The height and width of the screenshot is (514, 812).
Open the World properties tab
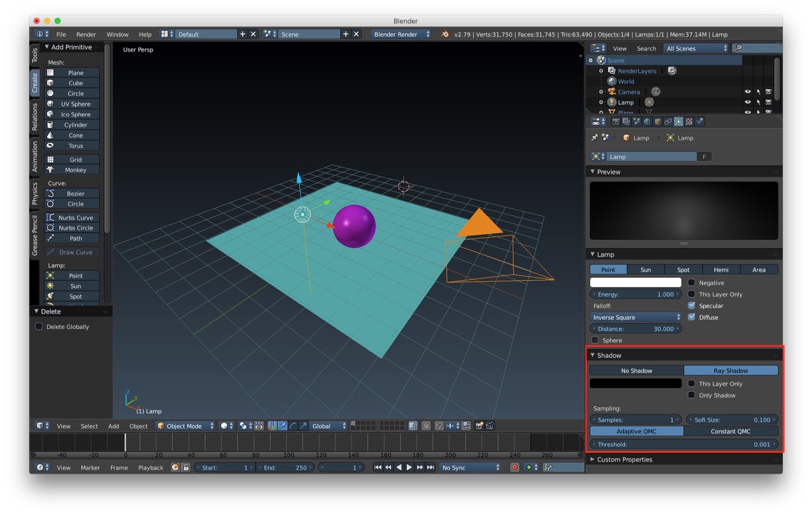[647, 121]
